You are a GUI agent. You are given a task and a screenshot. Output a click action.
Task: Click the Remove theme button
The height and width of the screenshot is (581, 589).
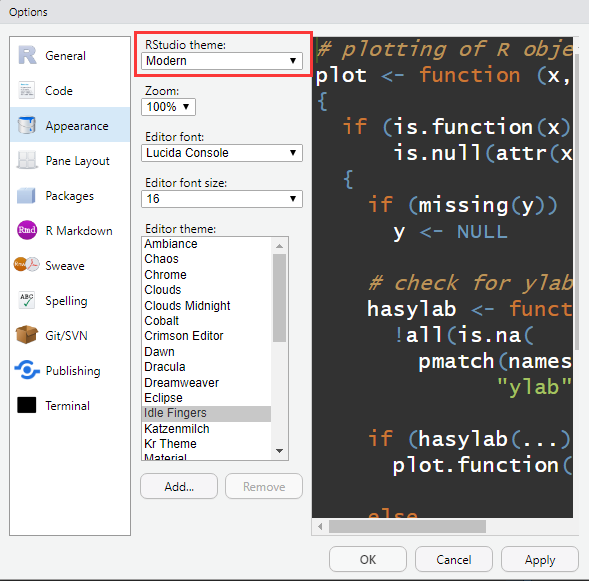pyautogui.click(x=264, y=486)
